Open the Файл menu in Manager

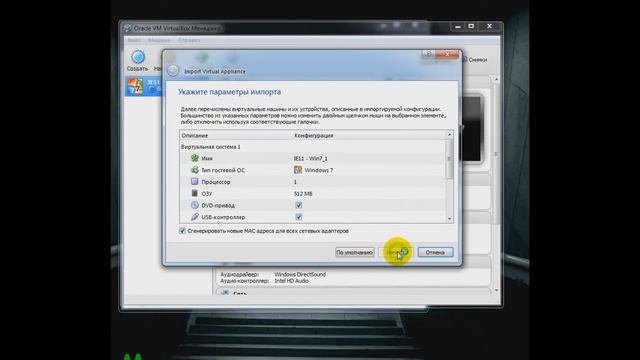tap(134, 40)
